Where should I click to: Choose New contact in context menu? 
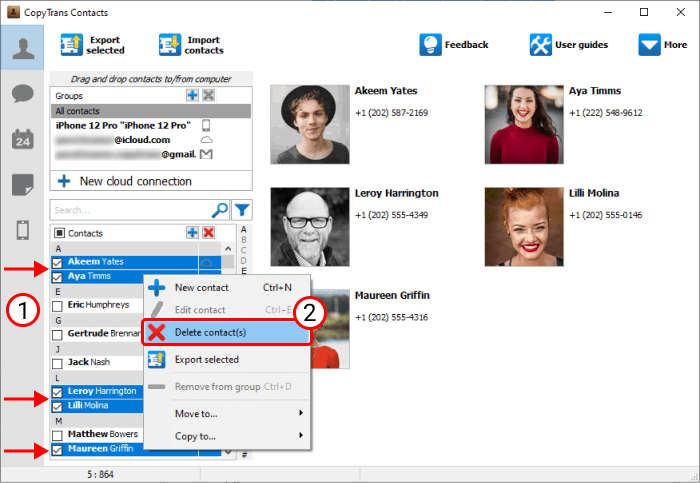[x=227, y=288]
